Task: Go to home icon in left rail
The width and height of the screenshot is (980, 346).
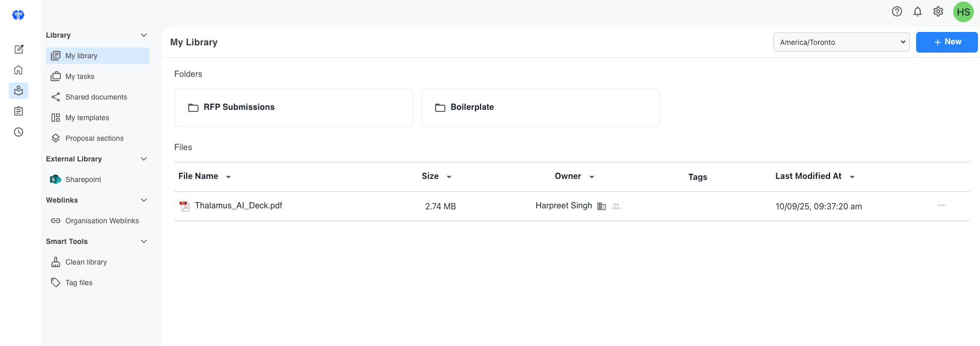Action: [x=19, y=70]
